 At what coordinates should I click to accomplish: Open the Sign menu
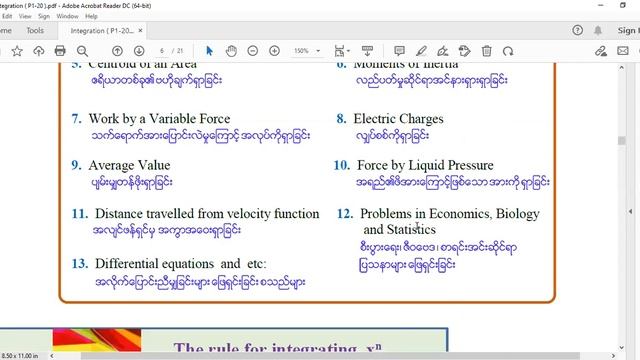point(44,16)
